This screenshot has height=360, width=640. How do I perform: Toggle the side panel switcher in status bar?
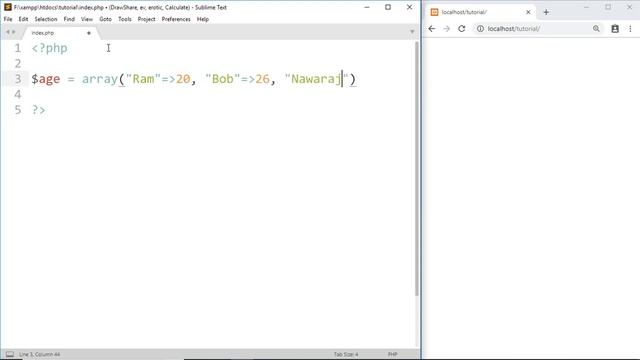pos(10,354)
